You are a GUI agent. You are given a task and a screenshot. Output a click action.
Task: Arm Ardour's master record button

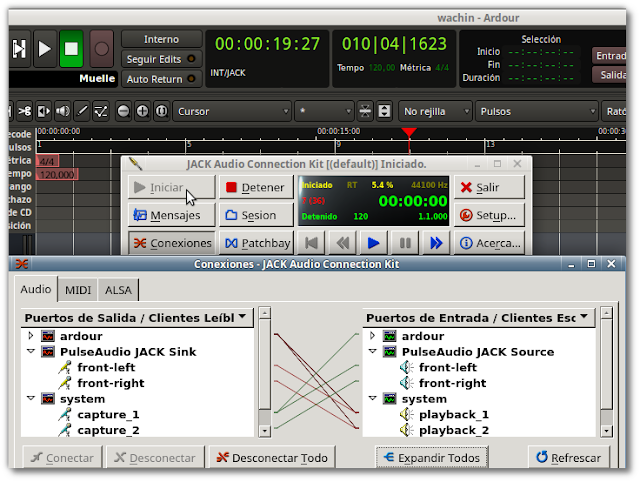101,49
